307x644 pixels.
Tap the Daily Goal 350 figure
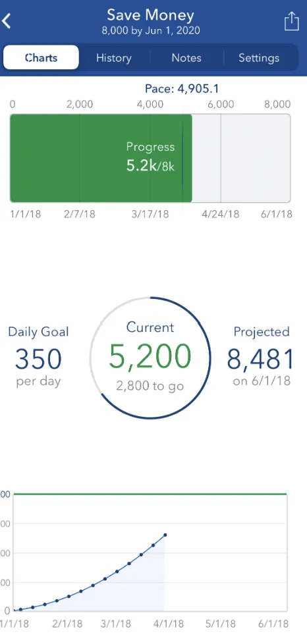pos(38,359)
